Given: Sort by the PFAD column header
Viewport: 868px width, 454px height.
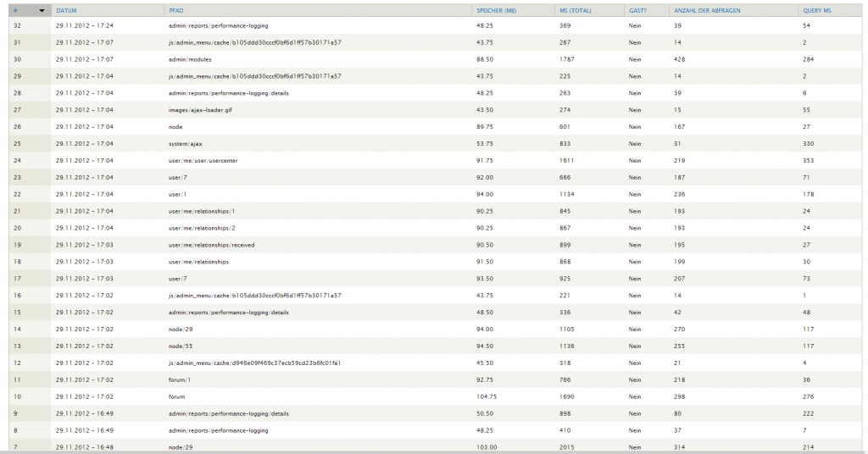Looking at the screenshot, I should coord(175,10).
